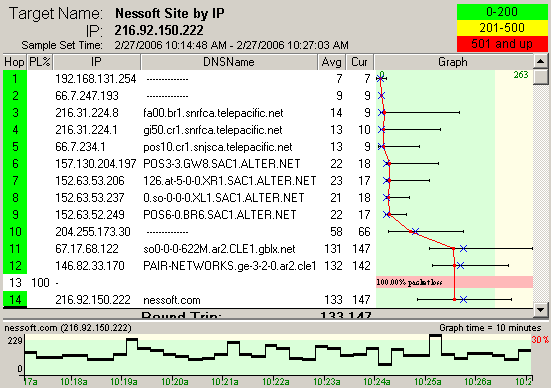Click hop 10 green number cell

coord(15,232)
